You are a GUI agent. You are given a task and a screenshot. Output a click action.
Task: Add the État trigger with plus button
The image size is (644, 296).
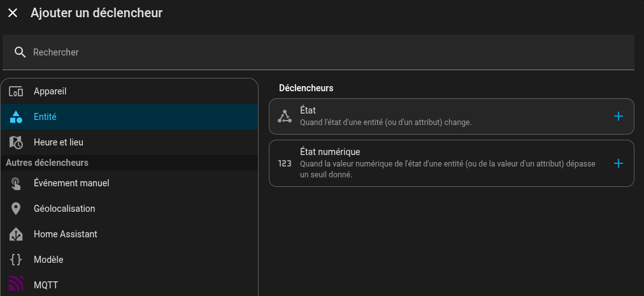click(617, 116)
